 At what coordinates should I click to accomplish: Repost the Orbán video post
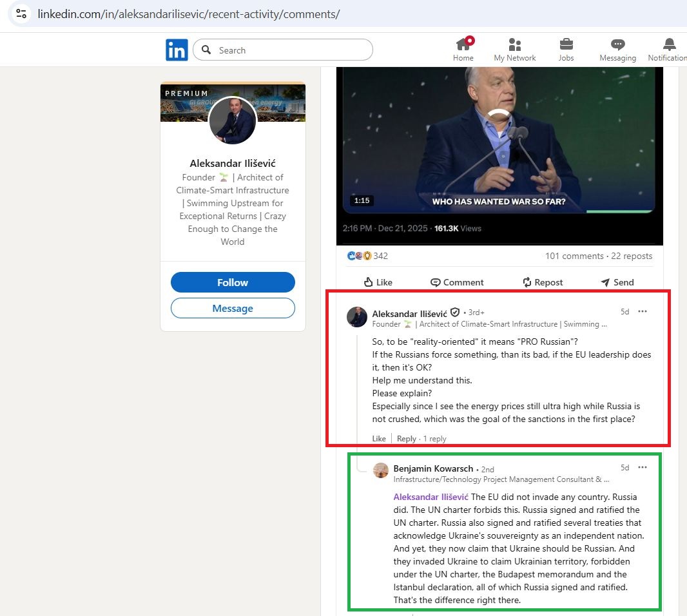pos(543,282)
